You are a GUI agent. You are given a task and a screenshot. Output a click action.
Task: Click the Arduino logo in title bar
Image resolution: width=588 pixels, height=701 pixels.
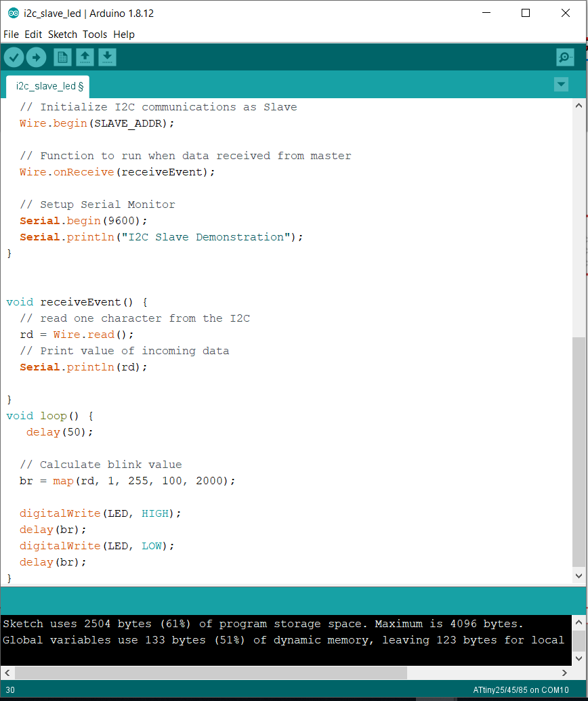point(14,13)
